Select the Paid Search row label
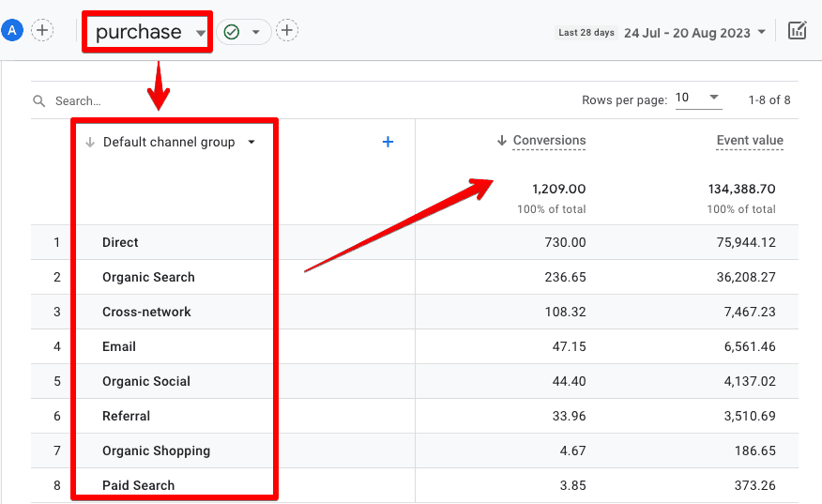 pos(138,485)
